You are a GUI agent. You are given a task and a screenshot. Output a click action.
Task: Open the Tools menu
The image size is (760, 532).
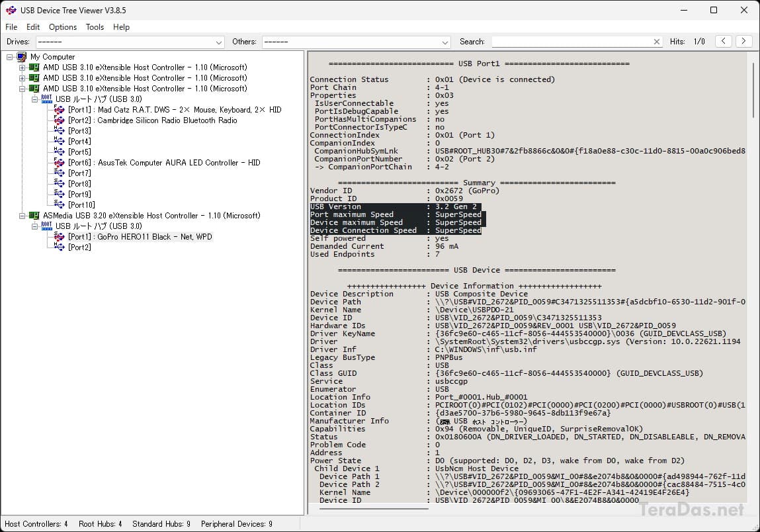(x=95, y=27)
